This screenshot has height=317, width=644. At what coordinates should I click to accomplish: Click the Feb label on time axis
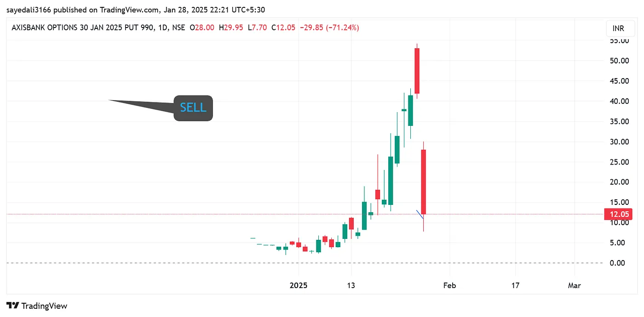pyautogui.click(x=449, y=285)
